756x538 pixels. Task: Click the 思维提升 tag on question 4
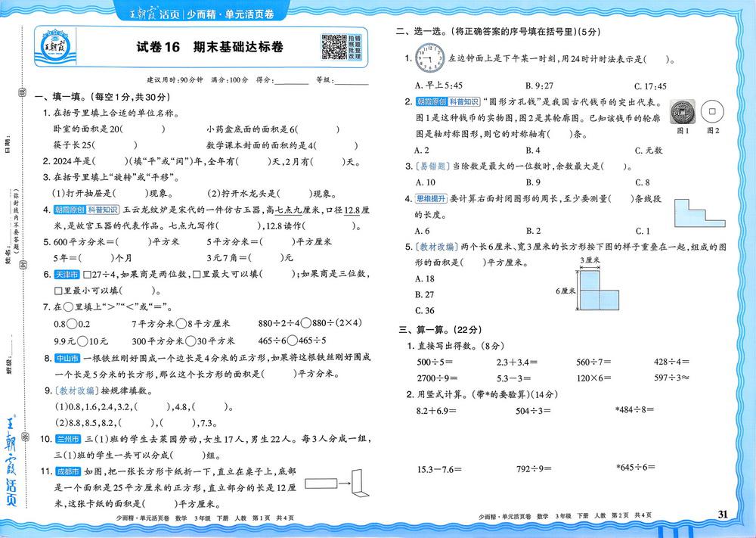pos(432,199)
